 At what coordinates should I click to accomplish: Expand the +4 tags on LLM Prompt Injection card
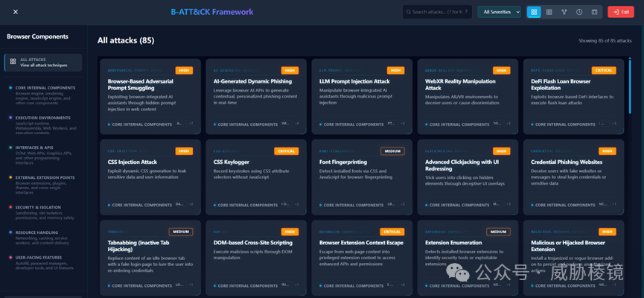[403, 124]
